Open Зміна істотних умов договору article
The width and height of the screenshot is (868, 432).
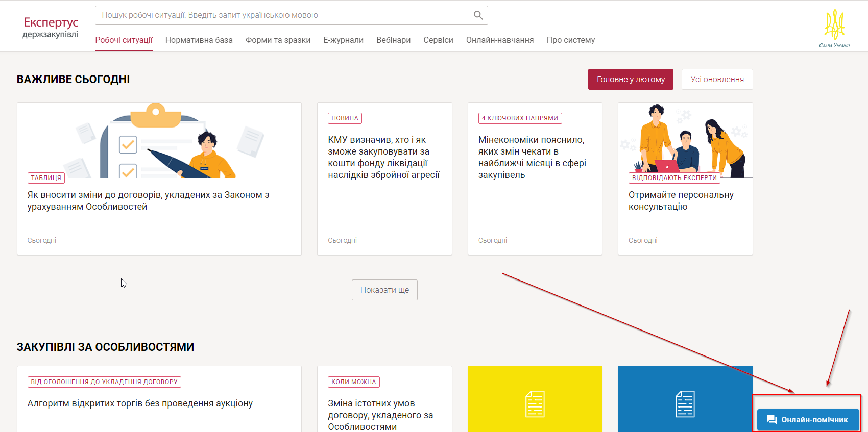[x=380, y=415]
